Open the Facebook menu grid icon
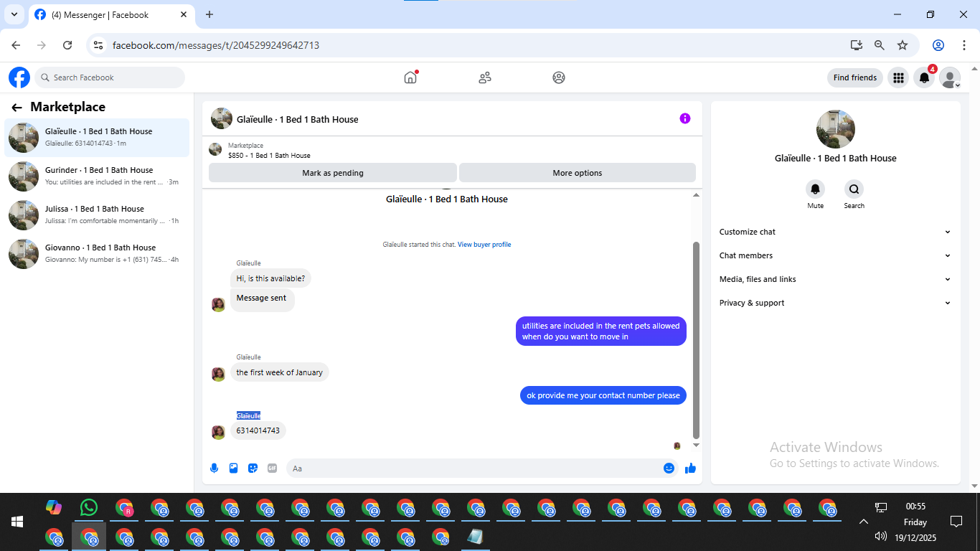This screenshot has width=980, height=551. 898,77
